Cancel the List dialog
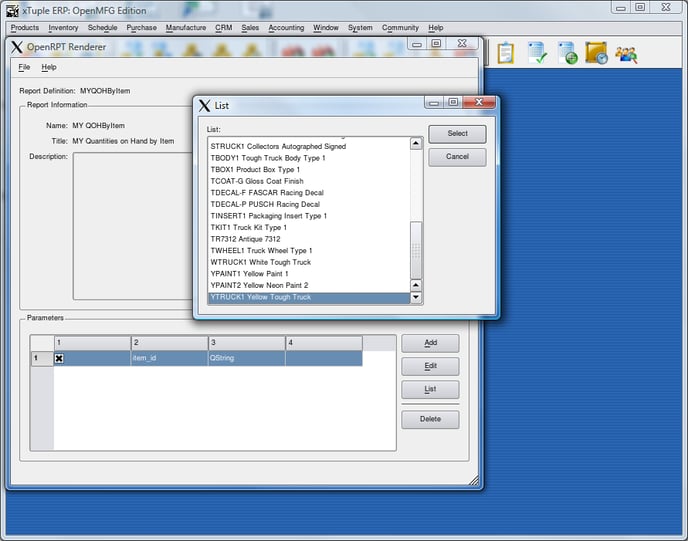 [x=457, y=157]
